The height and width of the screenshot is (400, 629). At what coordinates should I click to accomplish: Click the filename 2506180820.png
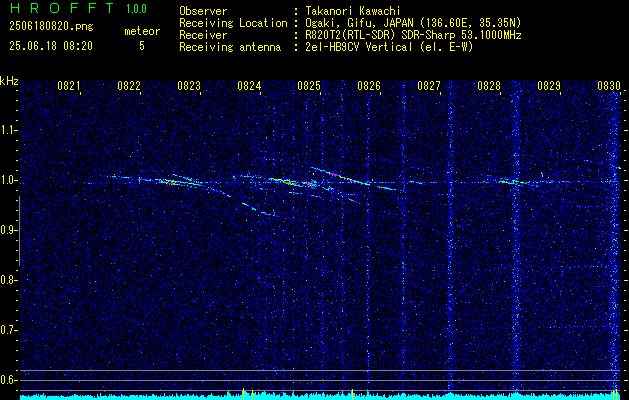coord(51,27)
